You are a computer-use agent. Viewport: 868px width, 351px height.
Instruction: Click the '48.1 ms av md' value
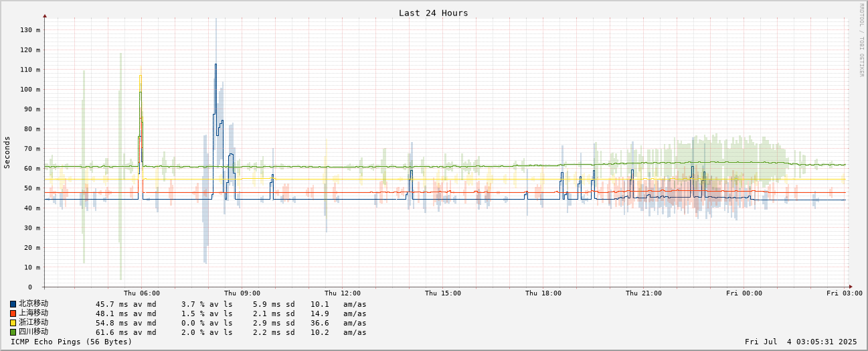[x=126, y=313]
